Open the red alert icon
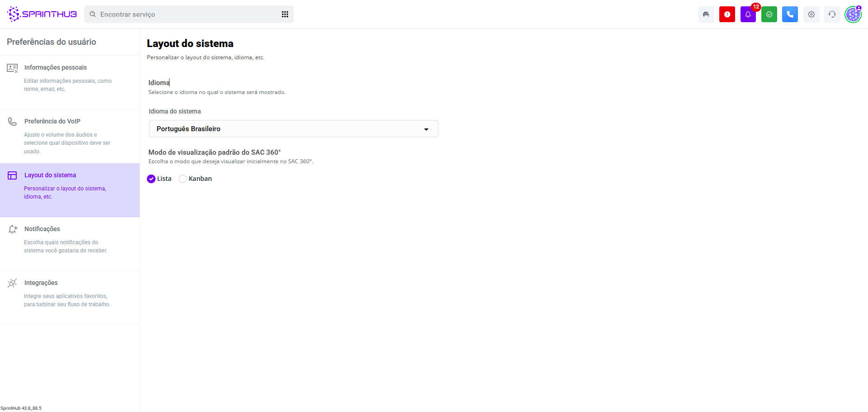The width and height of the screenshot is (868, 412). click(727, 14)
